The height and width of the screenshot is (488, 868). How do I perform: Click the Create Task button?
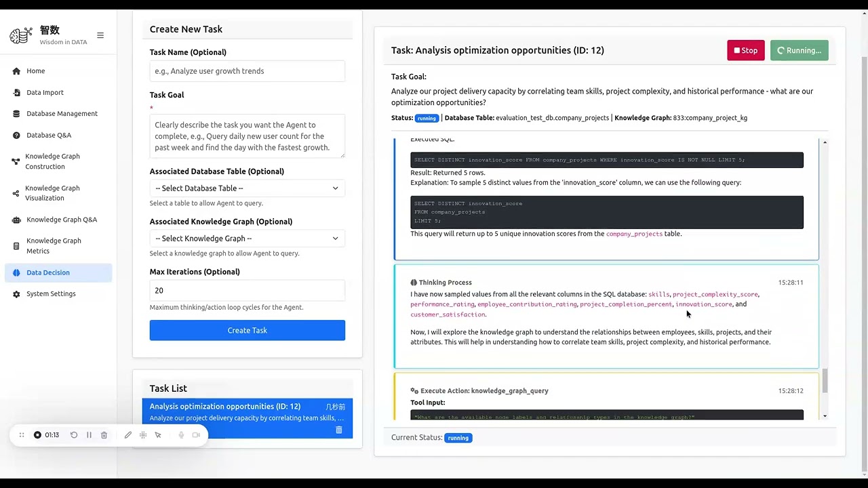tap(248, 330)
